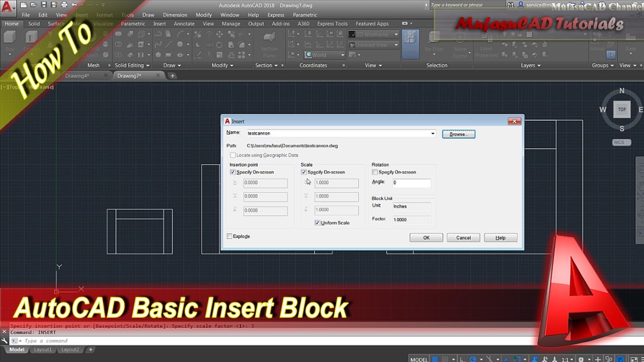The width and height of the screenshot is (644, 362).
Task: Open the World UCS dropdown in Coordinates
Action: pyautogui.click(x=343, y=55)
